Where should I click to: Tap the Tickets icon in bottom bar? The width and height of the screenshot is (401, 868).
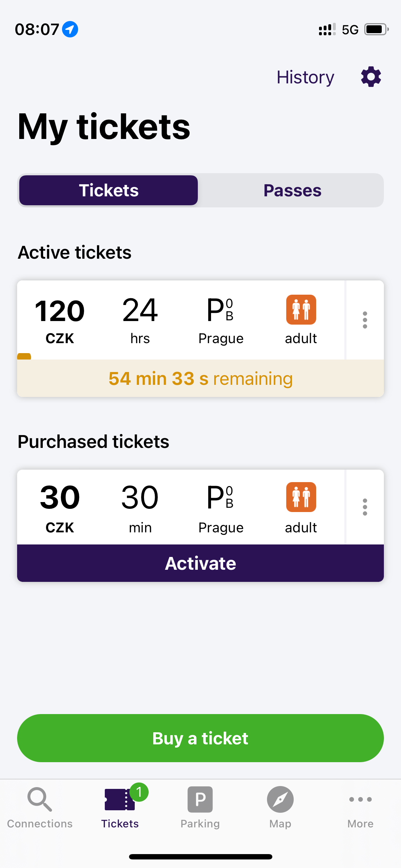[x=120, y=799]
